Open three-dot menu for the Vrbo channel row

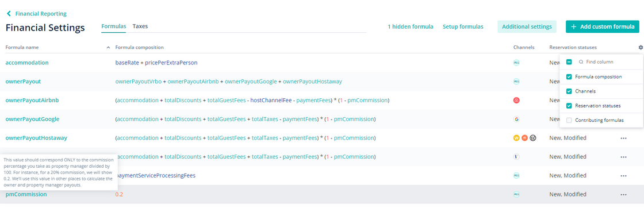click(623, 157)
